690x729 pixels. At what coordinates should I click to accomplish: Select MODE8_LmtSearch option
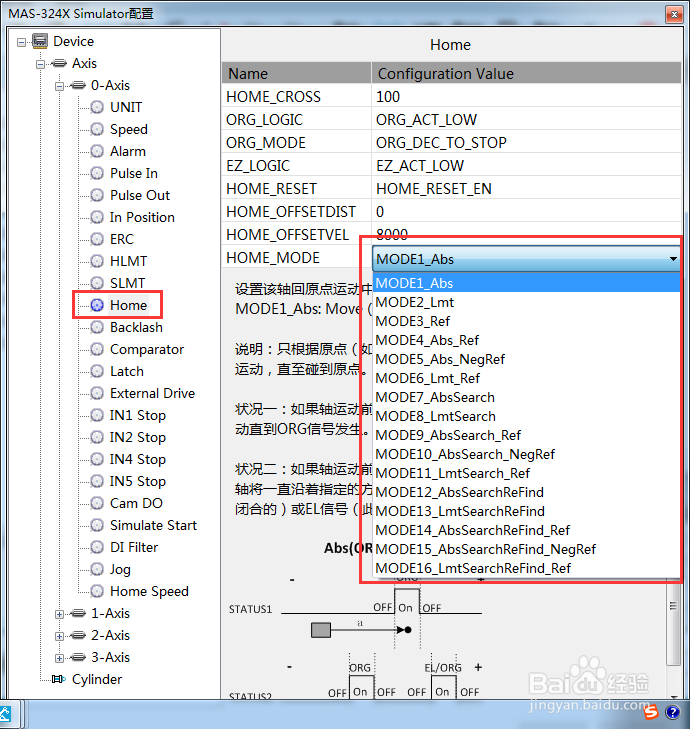click(526, 416)
